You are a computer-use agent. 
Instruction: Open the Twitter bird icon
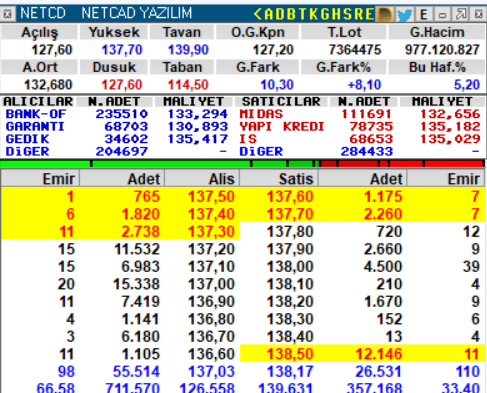tap(404, 14)
